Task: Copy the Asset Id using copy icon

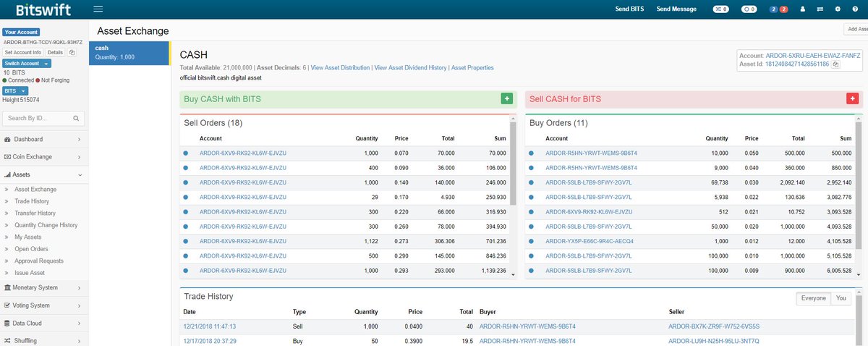Action: [x=836, y=64]
